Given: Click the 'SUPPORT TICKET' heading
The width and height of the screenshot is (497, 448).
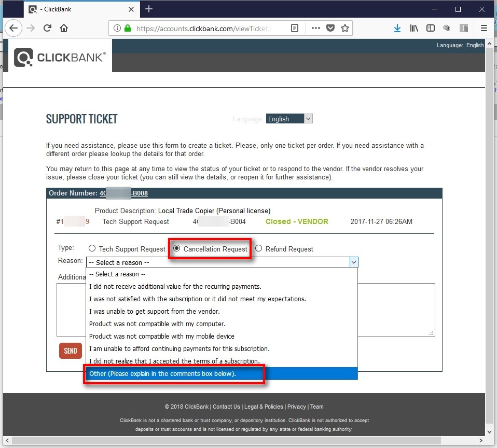Looking at the screenshot, I should click(81, 119).
